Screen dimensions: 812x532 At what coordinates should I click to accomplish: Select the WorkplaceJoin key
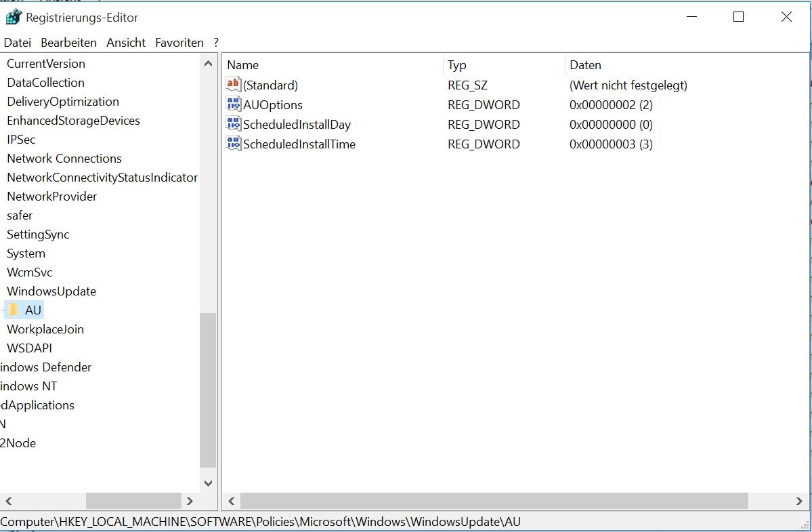pos(45,329)
